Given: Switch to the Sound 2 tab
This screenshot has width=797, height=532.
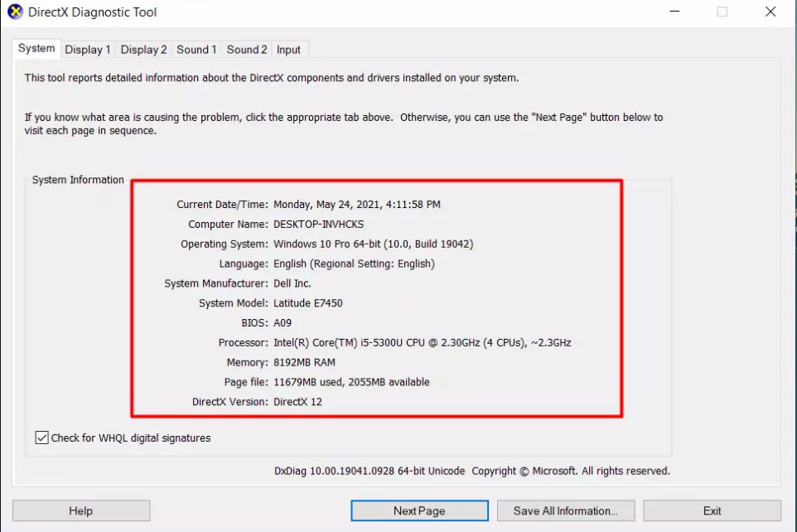Looking at the screenshot, I should [247, 50].
